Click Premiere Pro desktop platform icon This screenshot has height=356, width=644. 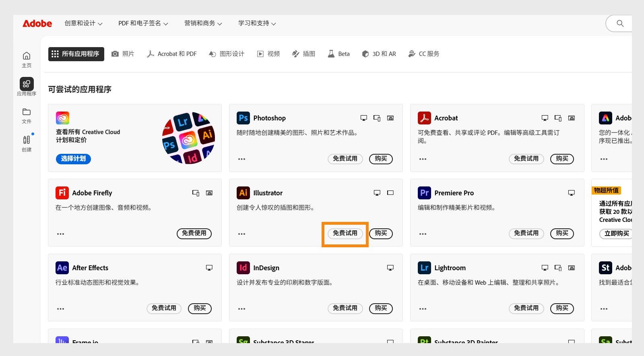click(x=572, y=193)
